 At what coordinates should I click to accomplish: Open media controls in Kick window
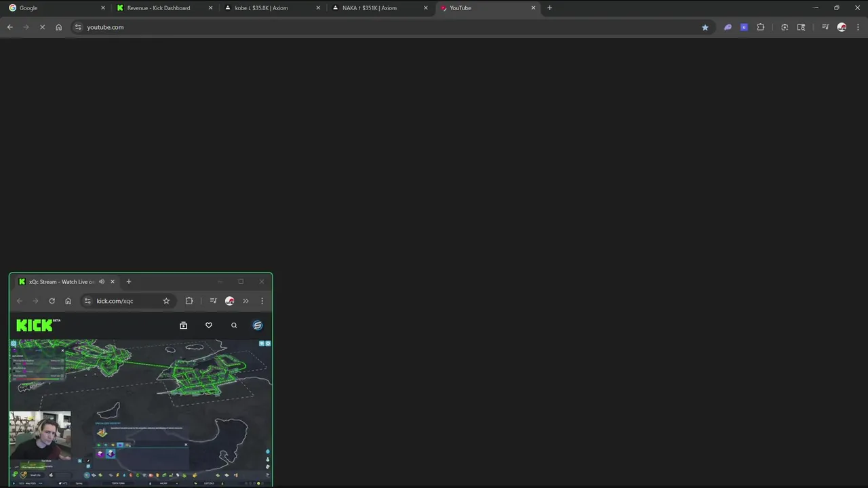(x=213, y=301)
